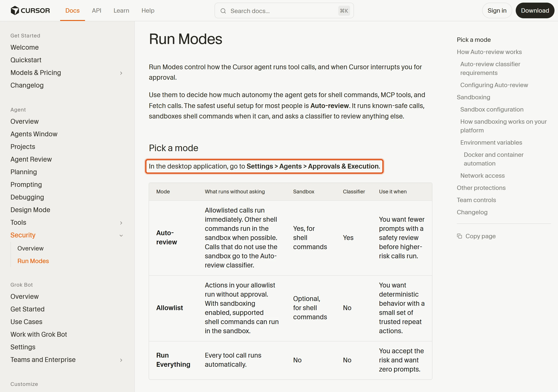Click the Download button
The width and height of the screenshot is (558, 392).
[x=535, y=10]
